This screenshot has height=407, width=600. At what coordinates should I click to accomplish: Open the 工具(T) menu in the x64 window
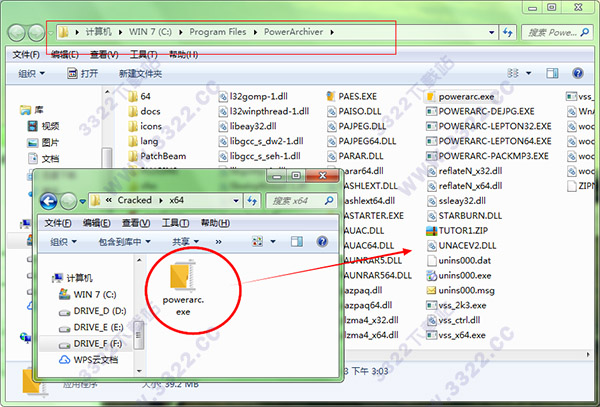click(x=175, y=223)
